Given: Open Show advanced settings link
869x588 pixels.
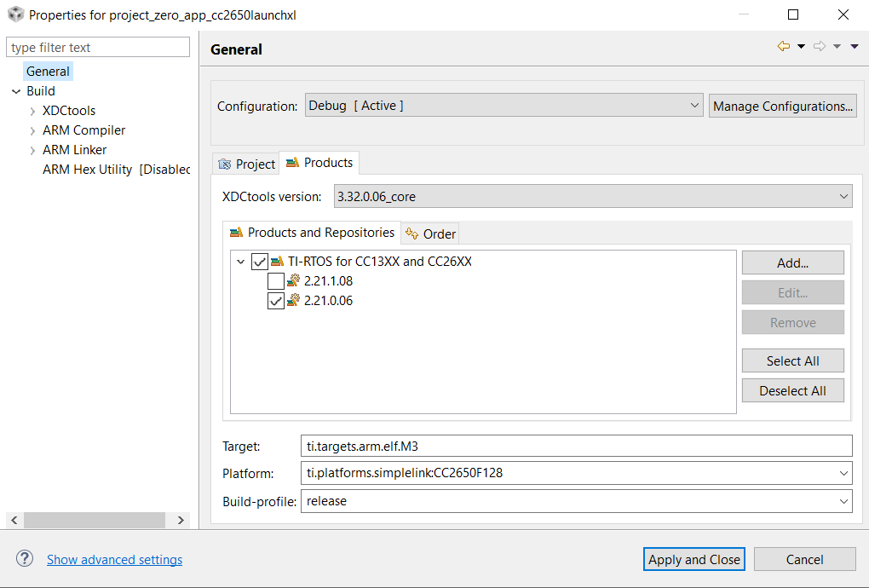Looking at the screenshot, I should [x=114, y=560].
